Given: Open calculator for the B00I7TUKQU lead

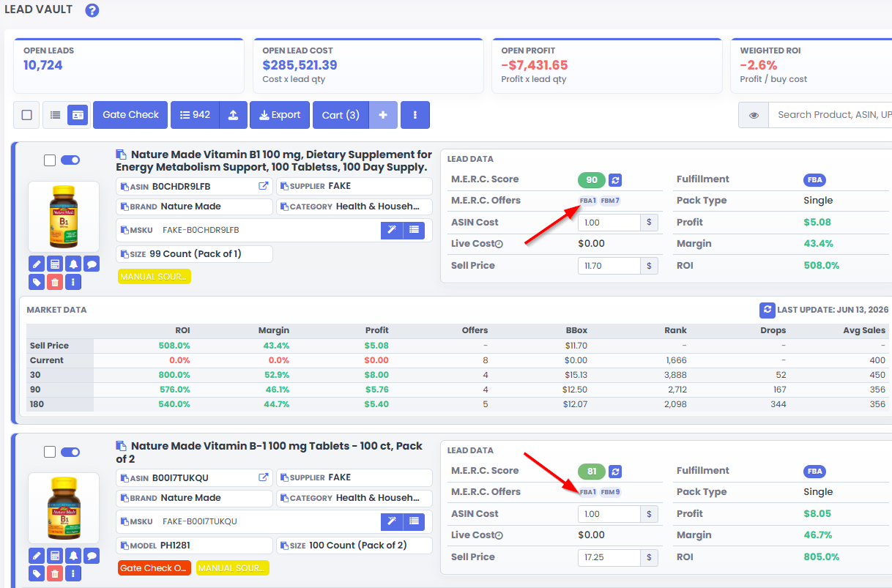Looking at the screenshot, I should [x=55, y=555].
